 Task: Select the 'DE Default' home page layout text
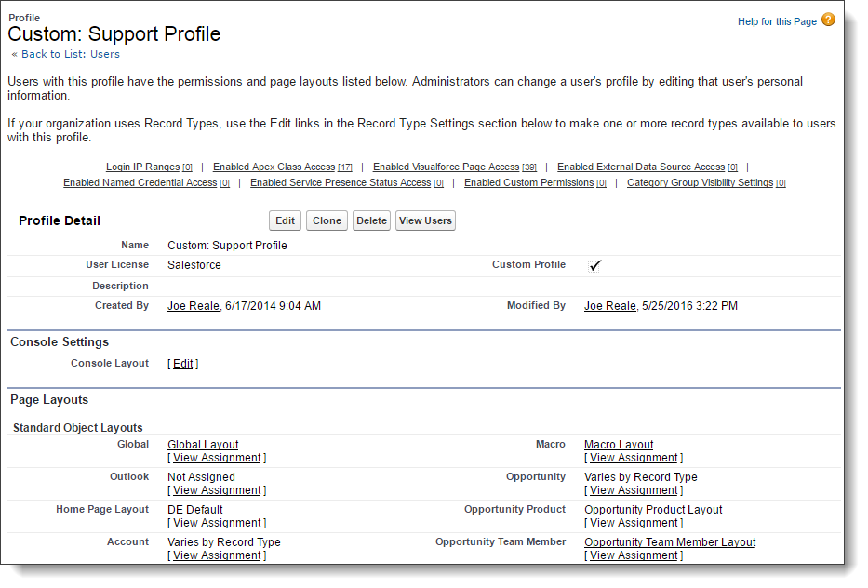tap(195, 510)
